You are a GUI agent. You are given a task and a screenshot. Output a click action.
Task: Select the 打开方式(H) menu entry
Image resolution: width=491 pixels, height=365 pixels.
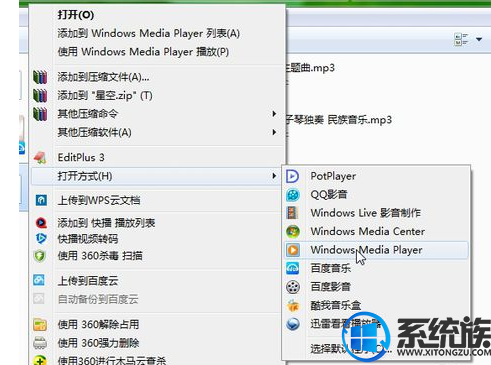pyautogui.click(x=156, y=176)
